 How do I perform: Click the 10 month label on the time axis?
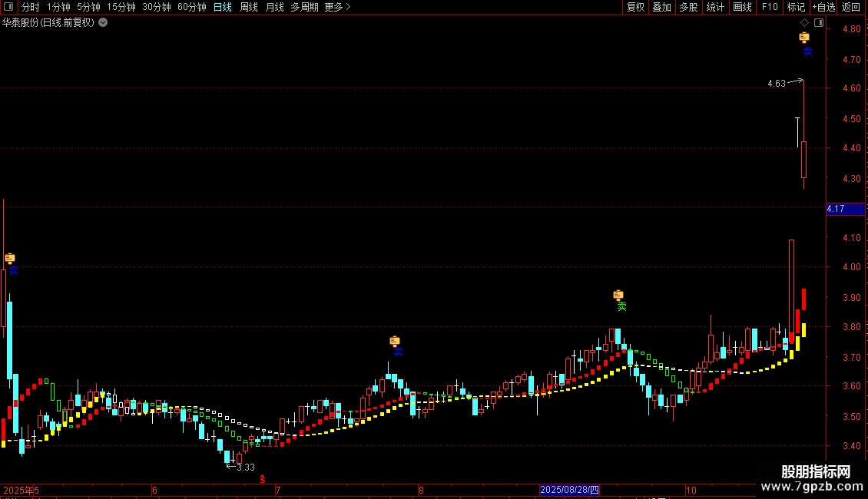click(691, 490)
